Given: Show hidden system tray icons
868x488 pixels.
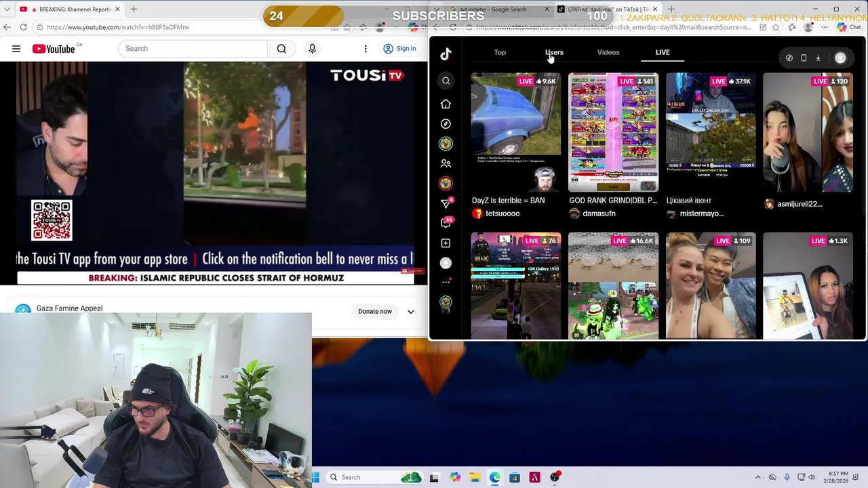Looking at the screenshot, I should point(758,477).
